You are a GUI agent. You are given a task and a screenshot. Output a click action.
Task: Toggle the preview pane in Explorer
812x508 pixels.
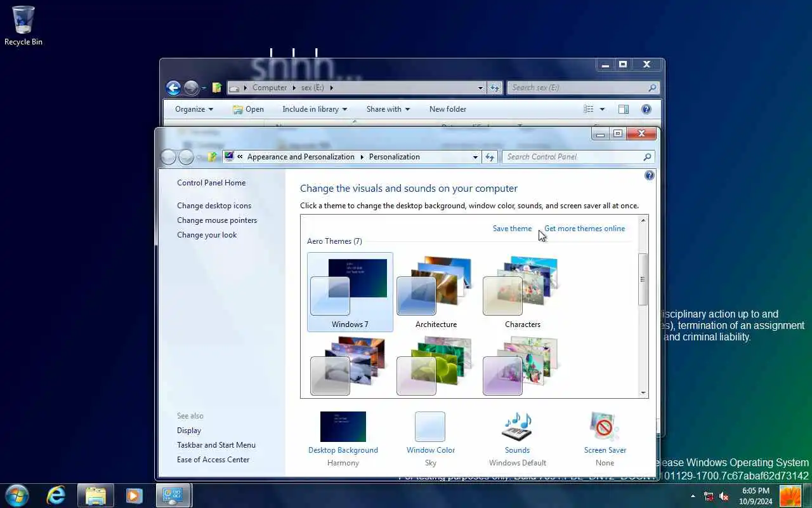click(624, 109)
